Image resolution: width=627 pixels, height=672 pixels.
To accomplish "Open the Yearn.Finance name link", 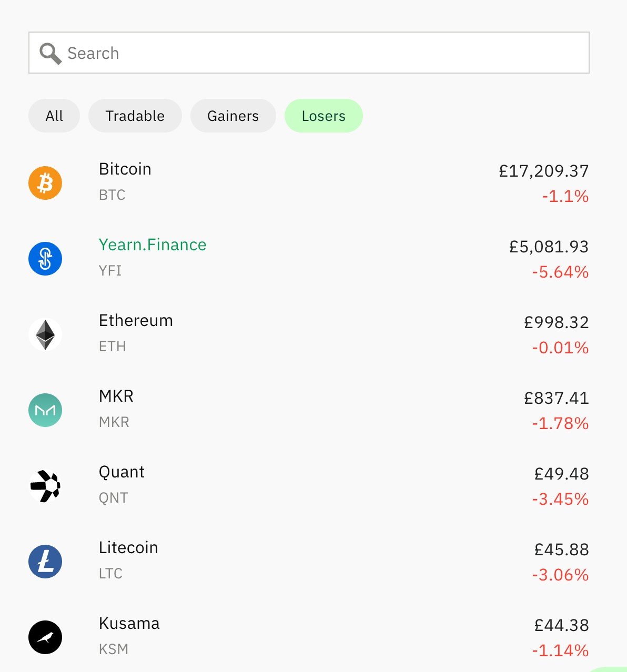I will click(153, 245).
